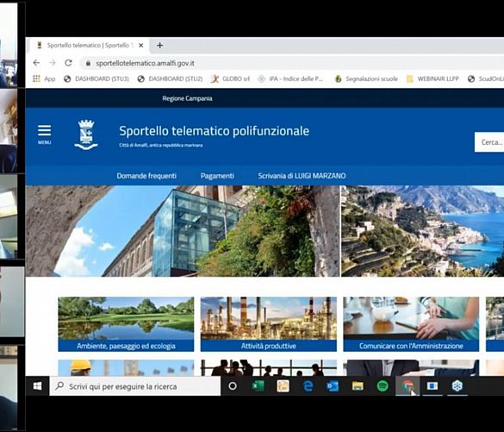Select Sportello telematico browser tab
Image resolution: width=504 pixels, height=432 pixels.
click(x=90, y=46)
